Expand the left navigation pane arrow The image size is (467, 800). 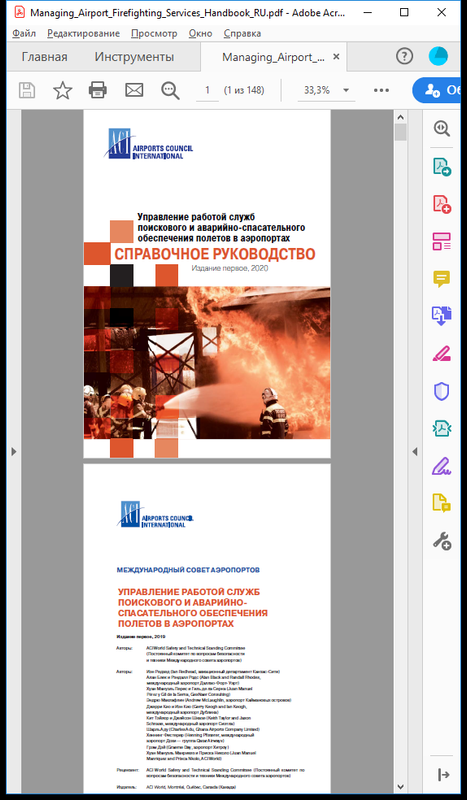tap(14, 452)
